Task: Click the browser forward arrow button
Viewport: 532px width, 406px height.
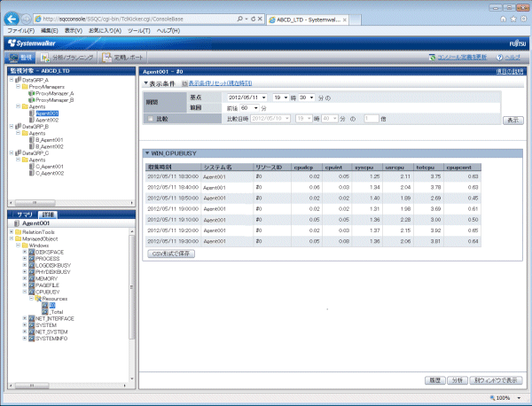Action: [x=26, y=20]
